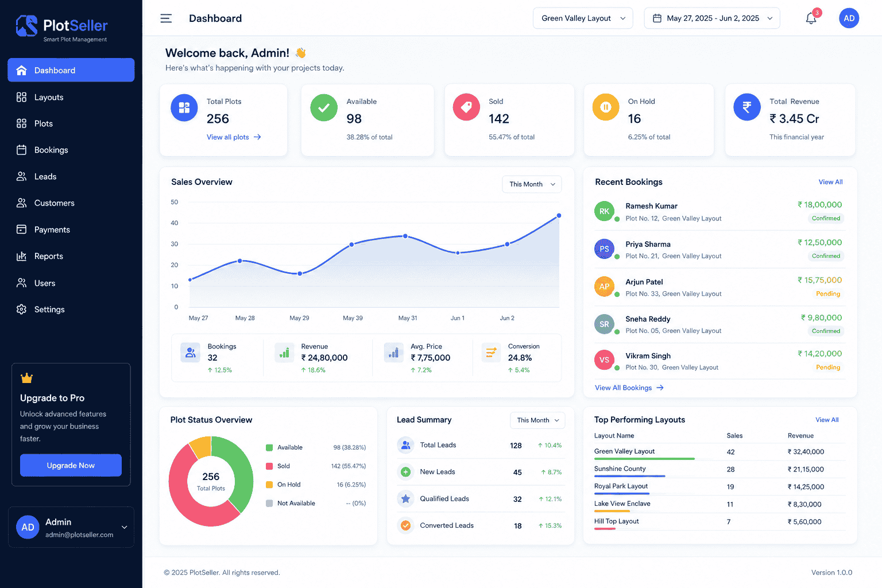Image resolution: width=882 pixels, height=588 pixels.
Task: Click the Qualified Leads star icon
Action: 405,499
